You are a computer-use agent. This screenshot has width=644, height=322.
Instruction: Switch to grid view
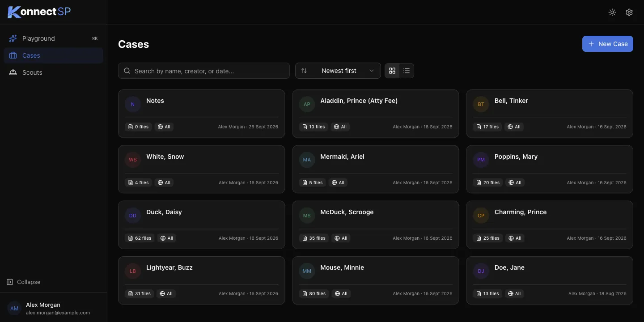click(x=392, y=71)
